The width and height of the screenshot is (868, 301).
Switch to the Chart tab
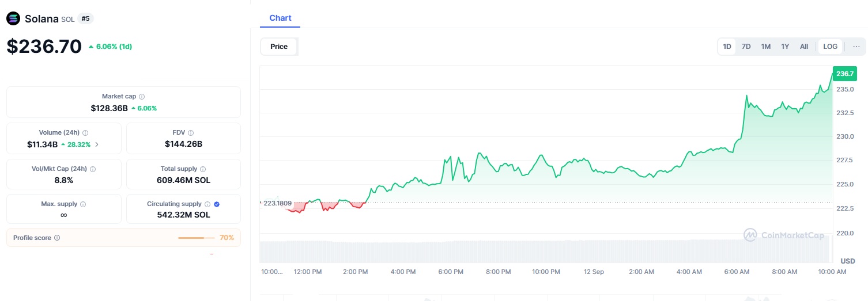point(280,18)
